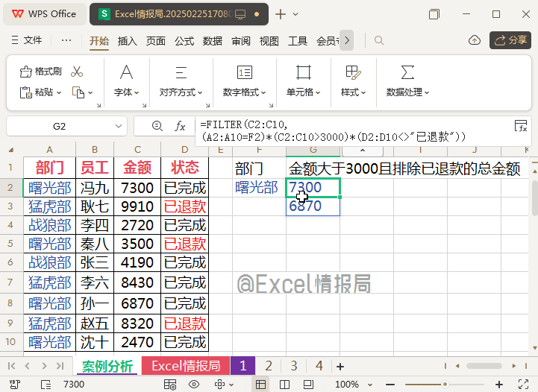Expand the 字体 font dropdown
This screenshot has height=392, width=538.
[x=127, y=92]
